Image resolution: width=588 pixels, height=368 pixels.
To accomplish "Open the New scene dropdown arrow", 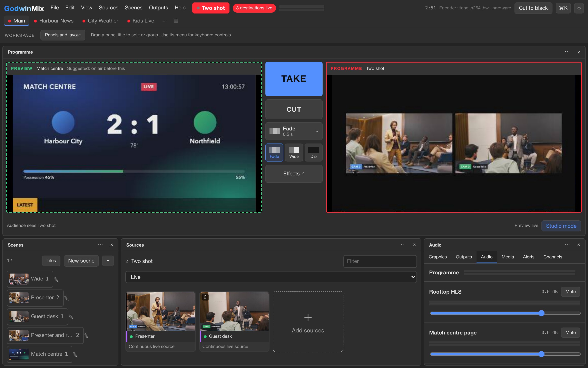I will [x=108, y=261].
